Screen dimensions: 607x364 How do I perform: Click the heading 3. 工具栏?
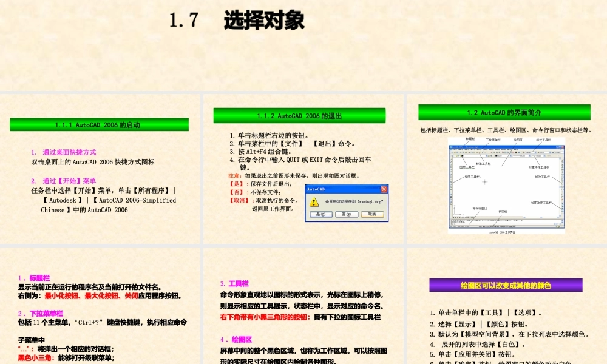[x=234, y=283]
